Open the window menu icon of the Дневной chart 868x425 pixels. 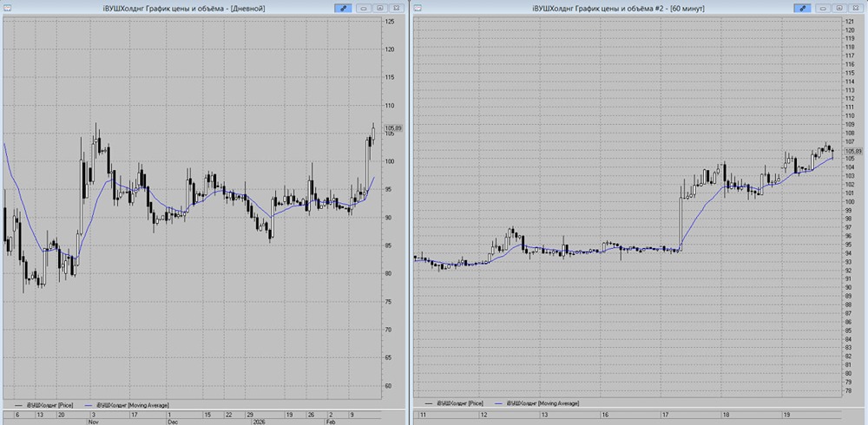[x=7, y=8]
